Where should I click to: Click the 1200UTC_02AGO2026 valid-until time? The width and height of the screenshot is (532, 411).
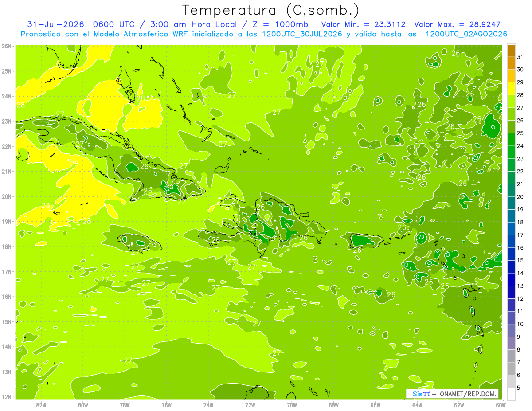pyautogui.click(x=466, y=34)
